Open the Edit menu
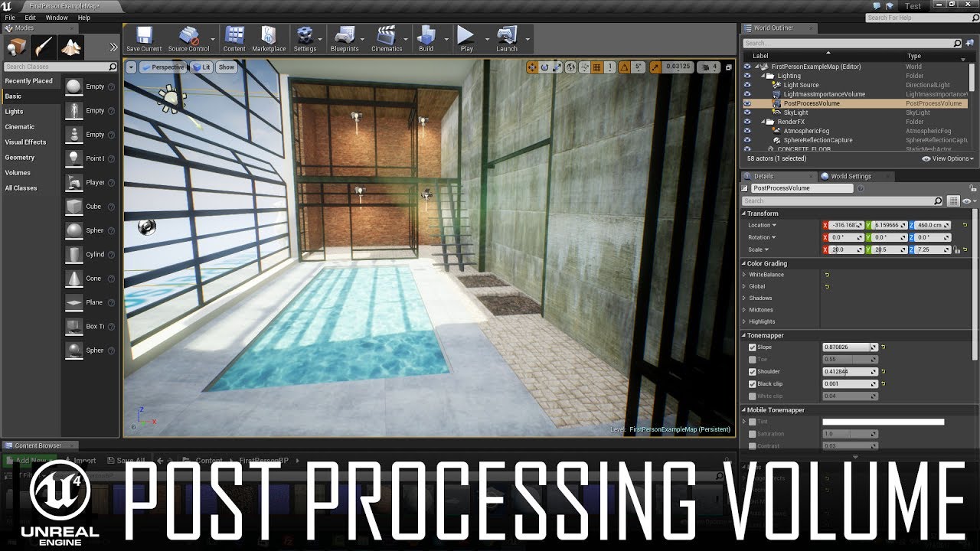The width and height of the screenshot is (980, 551). pos(31,18)
